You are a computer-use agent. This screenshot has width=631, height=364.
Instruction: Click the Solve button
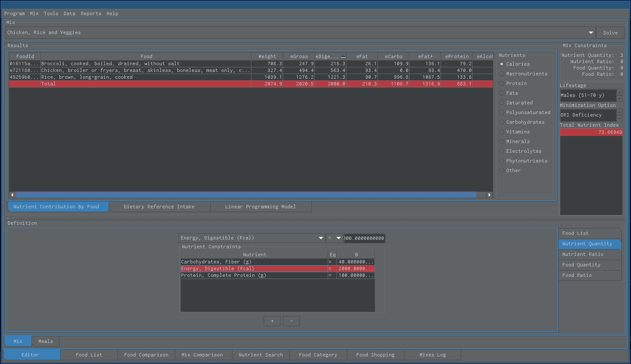(610, 33)
